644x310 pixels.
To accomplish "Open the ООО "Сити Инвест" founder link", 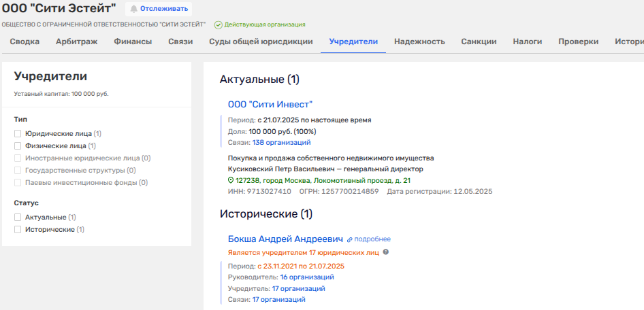I will click(270, 104).
